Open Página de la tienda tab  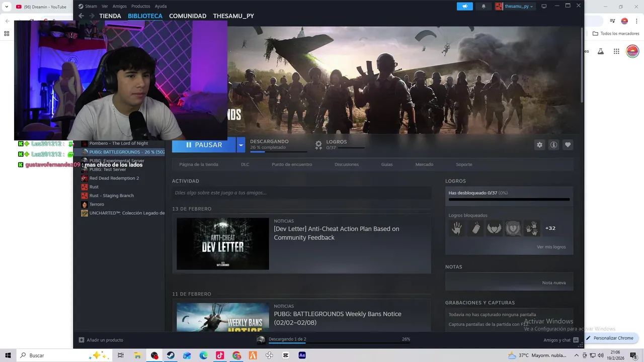tap(199, 164)
